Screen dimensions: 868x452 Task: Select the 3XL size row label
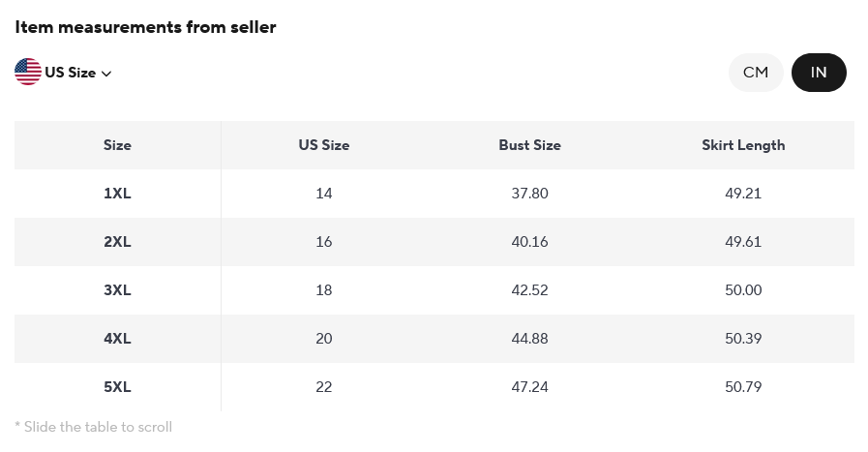117,290
